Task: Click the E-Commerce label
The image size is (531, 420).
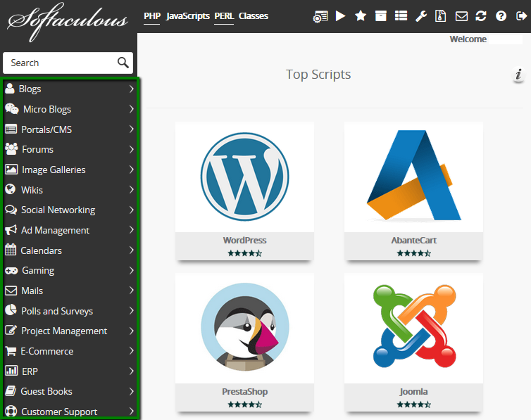Action: coord(47,351)
